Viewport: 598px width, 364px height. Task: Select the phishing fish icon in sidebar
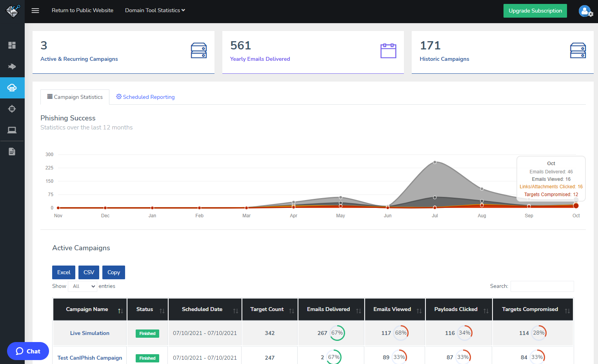(x=12, y=67)
